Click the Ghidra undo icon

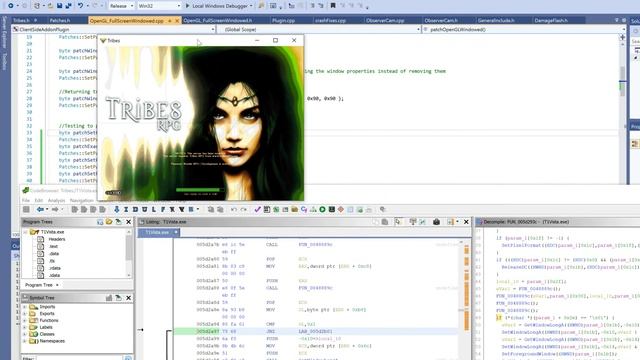(x=233, y=209)
